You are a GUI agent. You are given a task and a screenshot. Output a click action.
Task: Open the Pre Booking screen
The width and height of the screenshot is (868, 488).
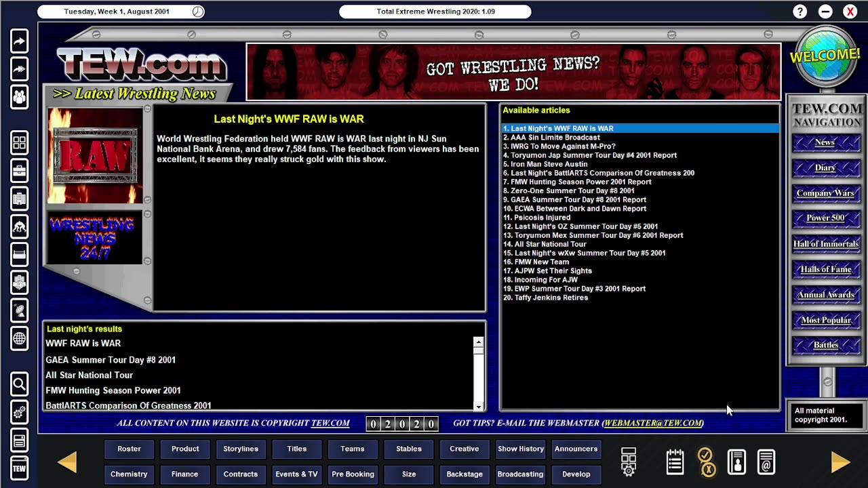click(x=353, y=474)
